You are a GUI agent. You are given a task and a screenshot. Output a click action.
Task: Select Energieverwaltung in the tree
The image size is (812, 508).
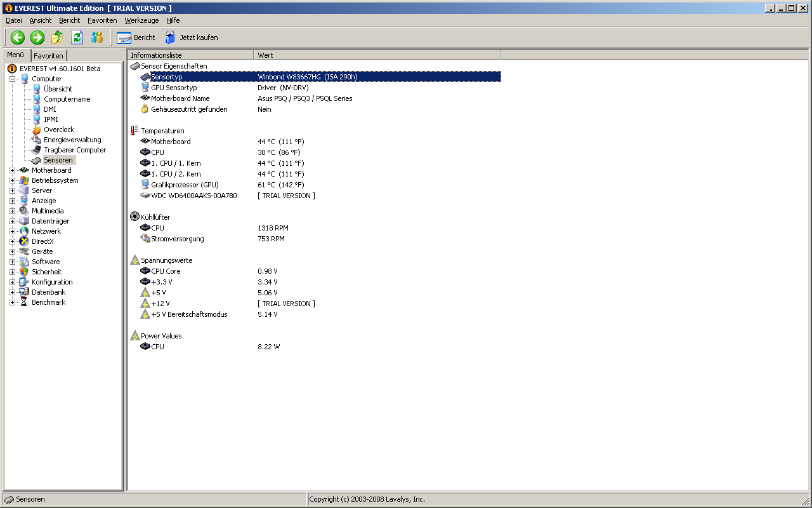(72, 140)
